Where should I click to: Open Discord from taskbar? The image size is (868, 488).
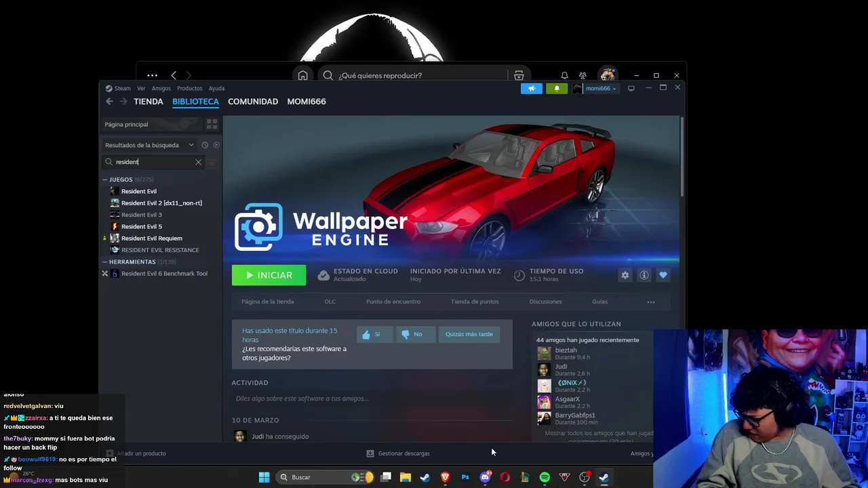pos(485,477)
